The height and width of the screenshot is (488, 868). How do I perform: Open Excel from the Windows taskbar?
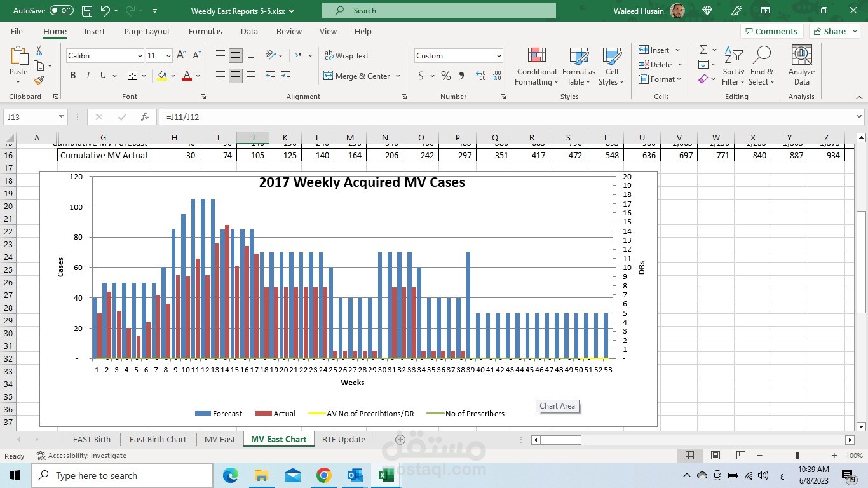386,475
